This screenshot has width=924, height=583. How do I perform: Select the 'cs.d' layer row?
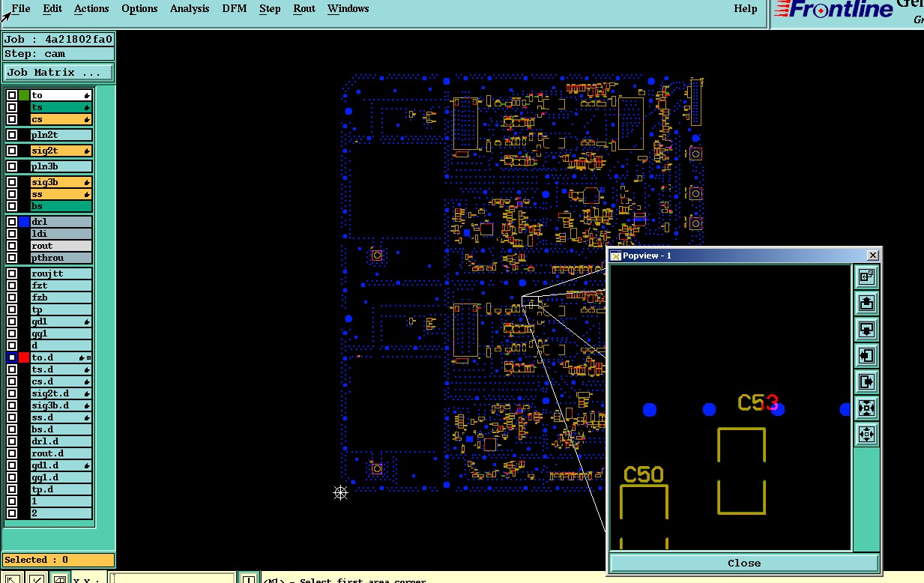61,381
